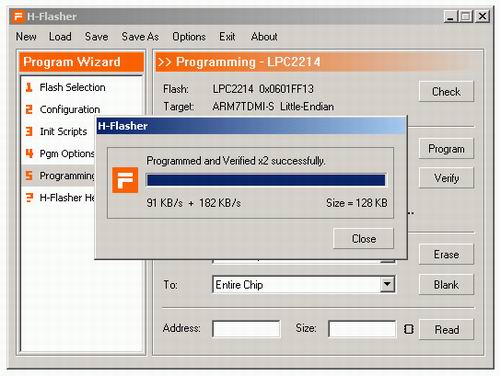500x376 pixels.
Task: Click the To combo box showing Entire Chip
Action: pyautogui.click(x=304, y=284)
